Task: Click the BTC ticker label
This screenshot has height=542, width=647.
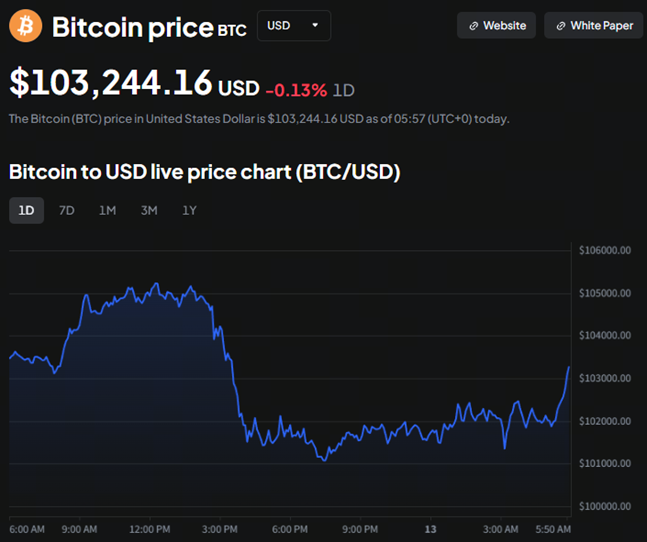Action: point(230,29)
